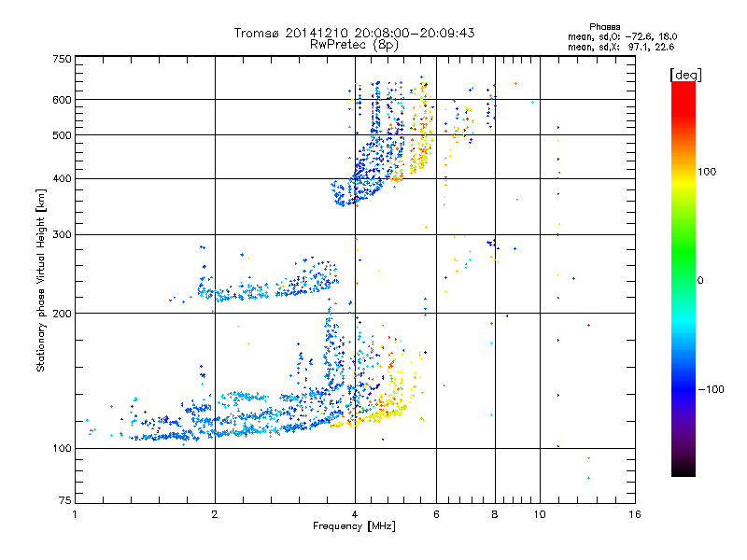
Task: Click the x-axis tick label "4"
Action: point(355,514)
